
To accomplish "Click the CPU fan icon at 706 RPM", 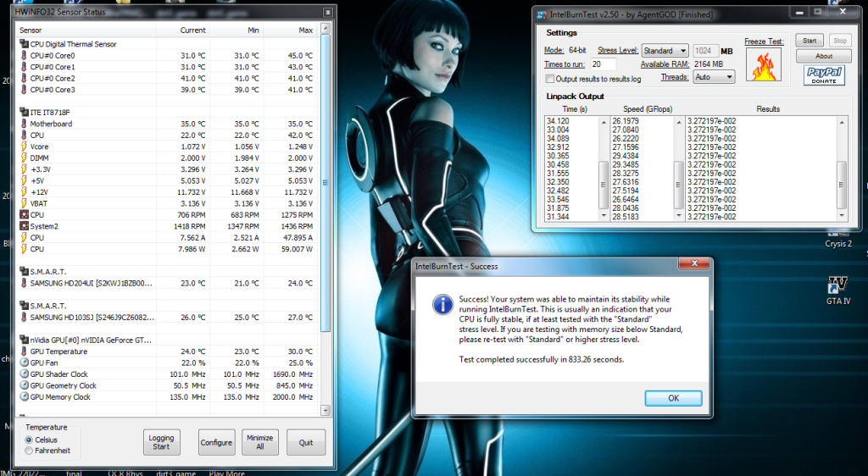I will click(24, 214).
